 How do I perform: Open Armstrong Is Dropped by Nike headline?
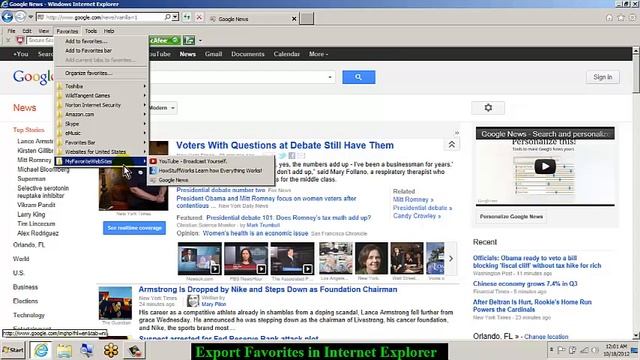coord(268,289)
